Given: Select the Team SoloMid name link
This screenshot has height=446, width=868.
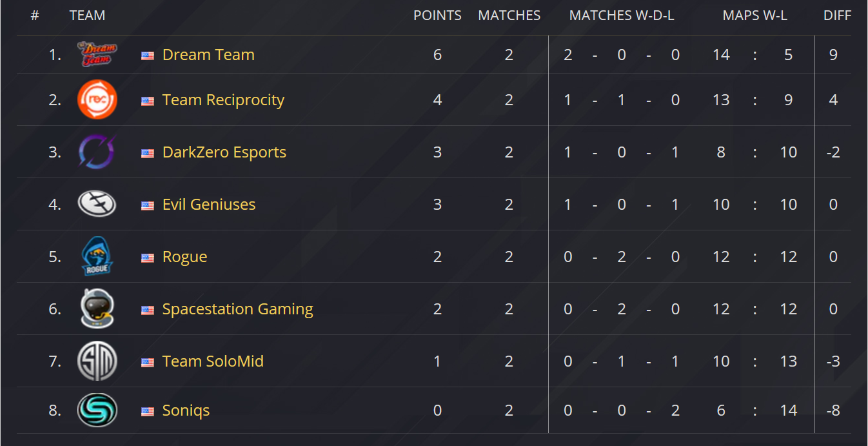Looking at the screenshot, I should click(x=213, y=361).
